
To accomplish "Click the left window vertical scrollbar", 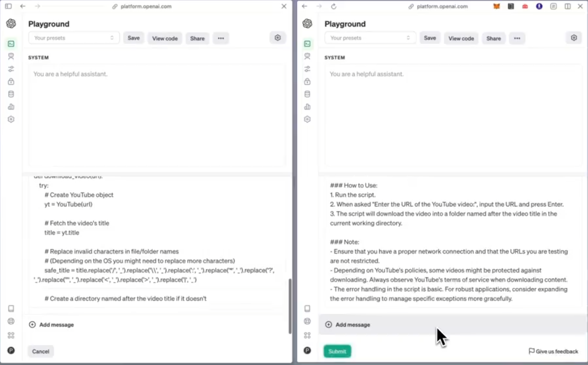I will tap(290, 306).
